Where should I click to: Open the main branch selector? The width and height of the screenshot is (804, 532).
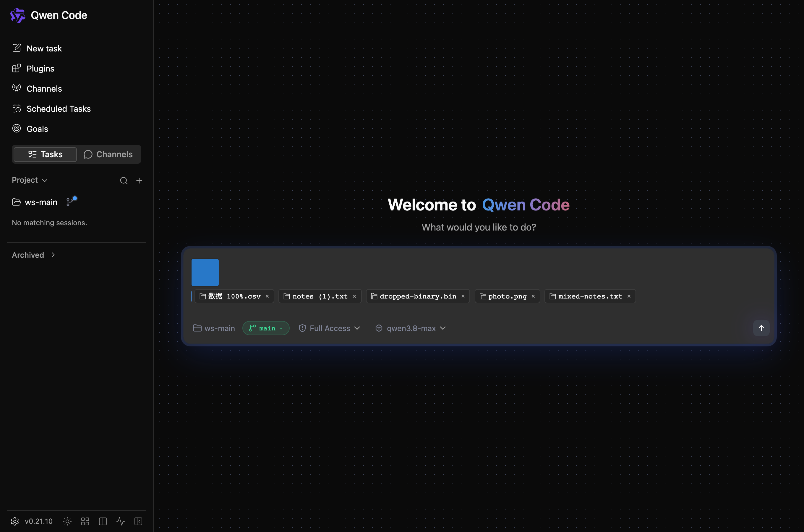pyautogui.click(x=266, y=328)
